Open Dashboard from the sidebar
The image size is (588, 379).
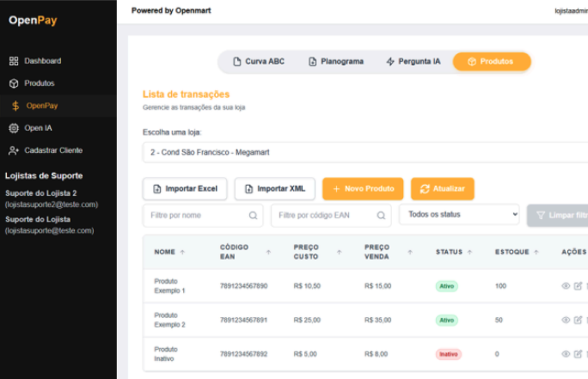pos(42,61)
